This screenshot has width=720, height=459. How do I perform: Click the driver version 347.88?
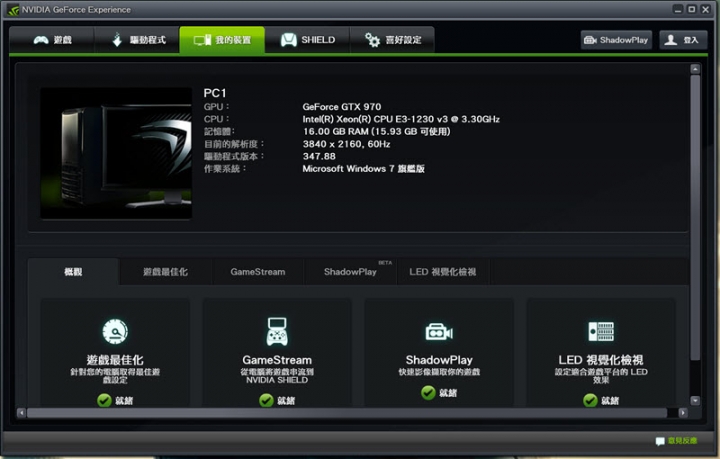(x=319, y=157)
